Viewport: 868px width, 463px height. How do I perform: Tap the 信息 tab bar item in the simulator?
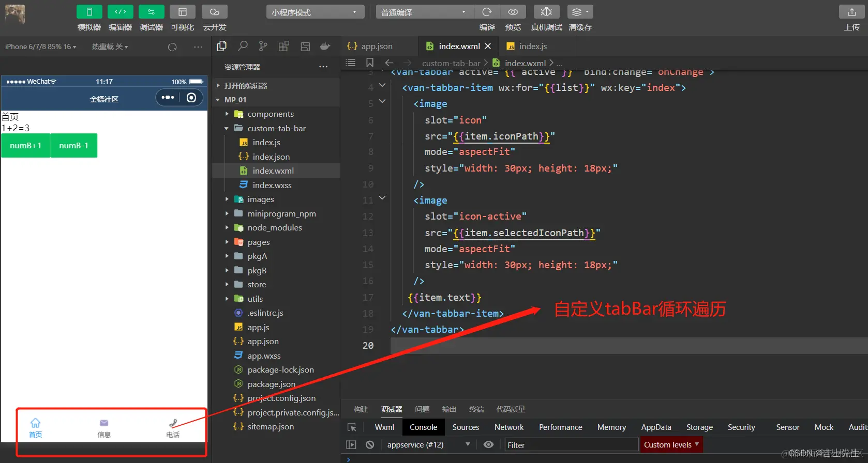[x=104, y=428]
